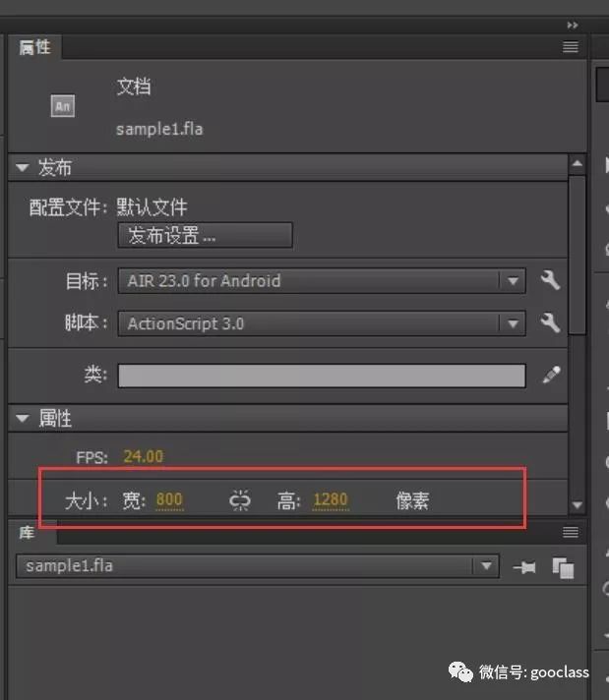The width and height of the screenshot is (609, 700).
Task: Click the properties panel scrollbar thumb
Action: 578,255
